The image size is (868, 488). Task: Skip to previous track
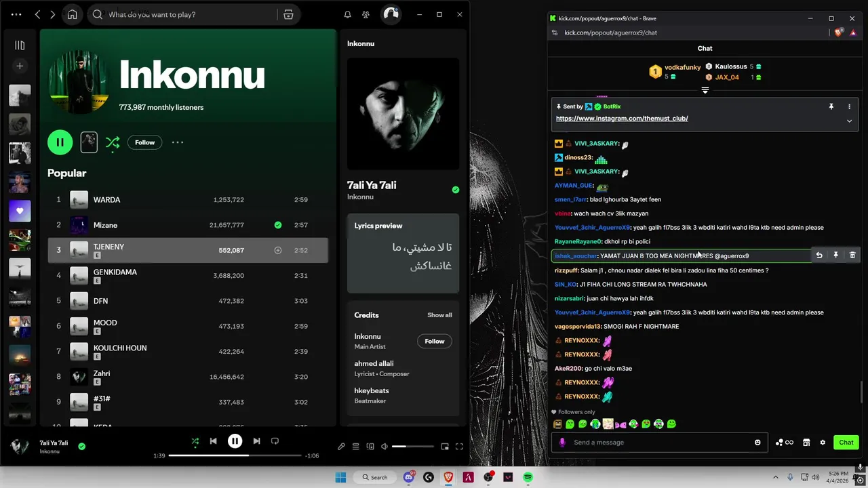click(x=213, y=441)
